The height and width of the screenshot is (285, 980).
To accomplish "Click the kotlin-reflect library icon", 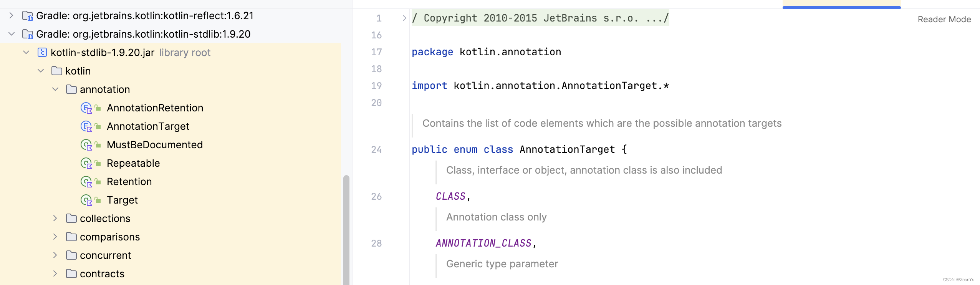I will [x=28, y=16].
